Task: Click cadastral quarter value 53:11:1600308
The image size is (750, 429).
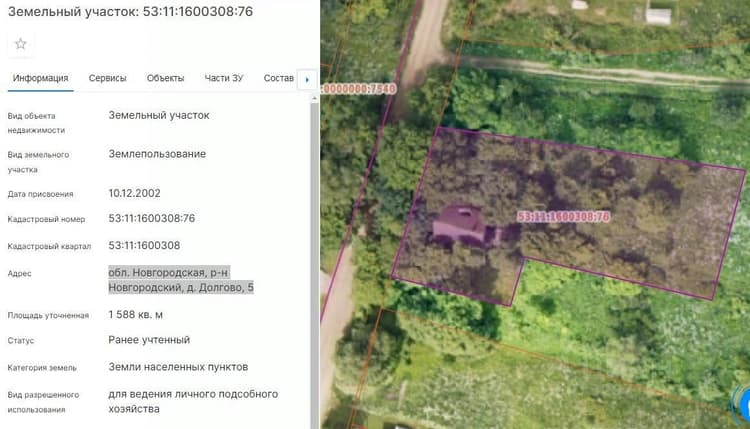Action: (144, 246)
